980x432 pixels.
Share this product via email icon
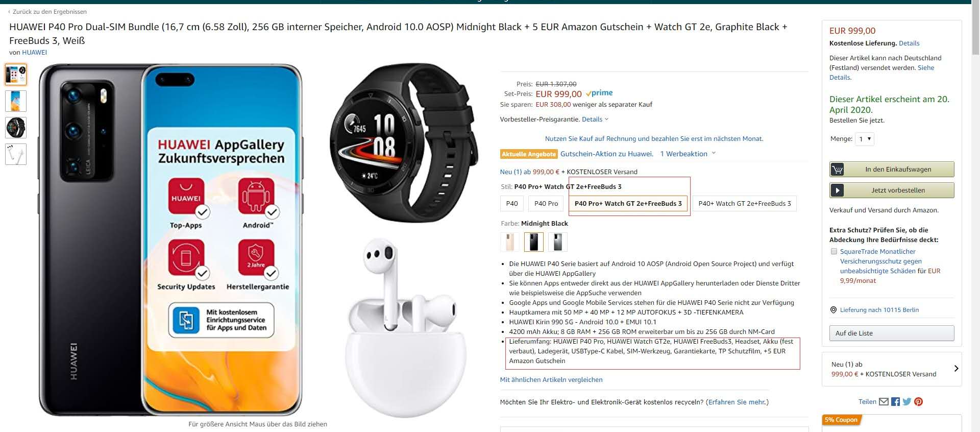click(884, 402)
